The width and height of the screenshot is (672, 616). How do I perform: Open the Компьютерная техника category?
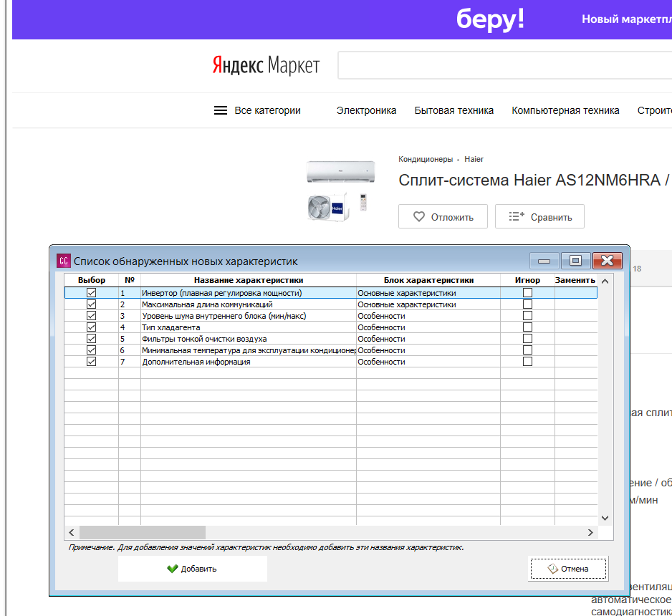(565, 110)
